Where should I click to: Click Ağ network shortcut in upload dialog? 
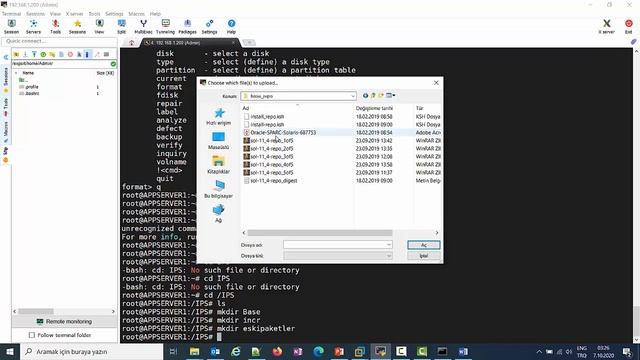[219, 213]
